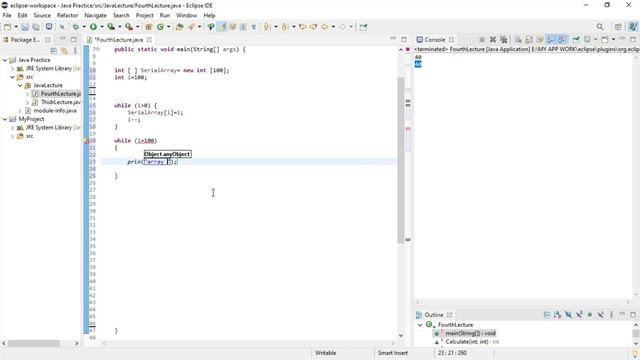Image resolution: width=640 pixels, height=360 pixels.
Task: Expand ThirdLecture.java in Package Explorer
Action: point(27,102)
